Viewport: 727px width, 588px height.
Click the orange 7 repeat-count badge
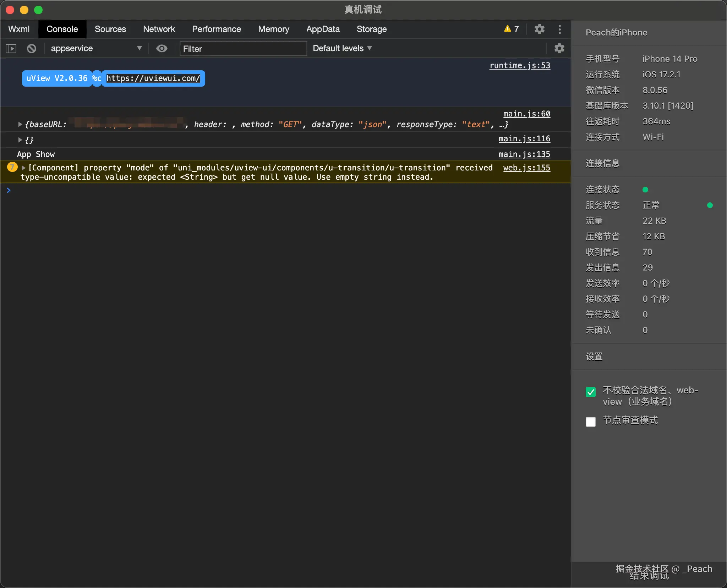(x=12, y=167)
